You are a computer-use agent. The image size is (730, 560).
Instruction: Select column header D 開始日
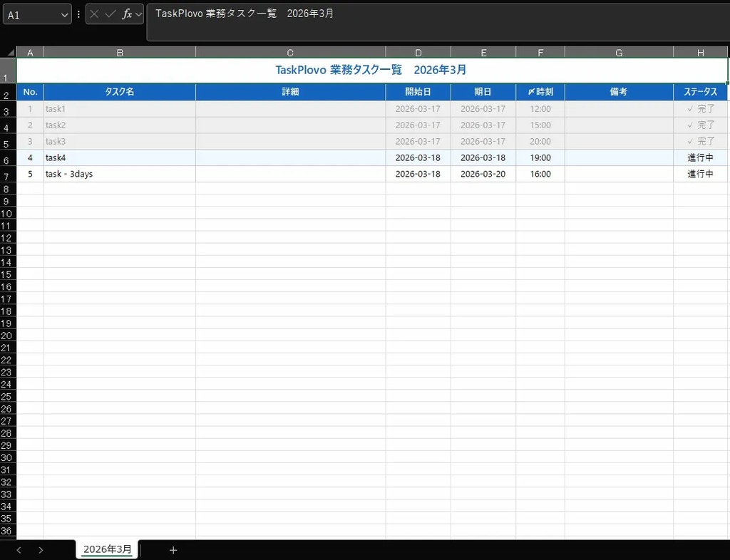pos(418,51)
